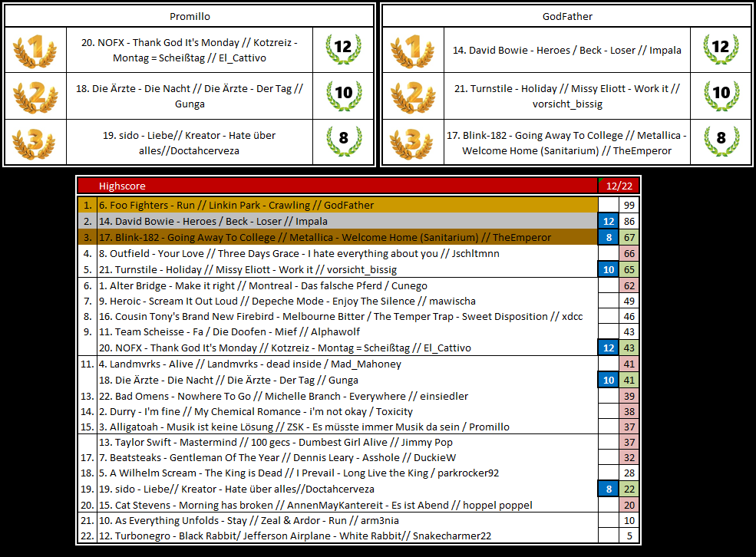Click blue 12 points cell in David Bowie row

[609, 221]
